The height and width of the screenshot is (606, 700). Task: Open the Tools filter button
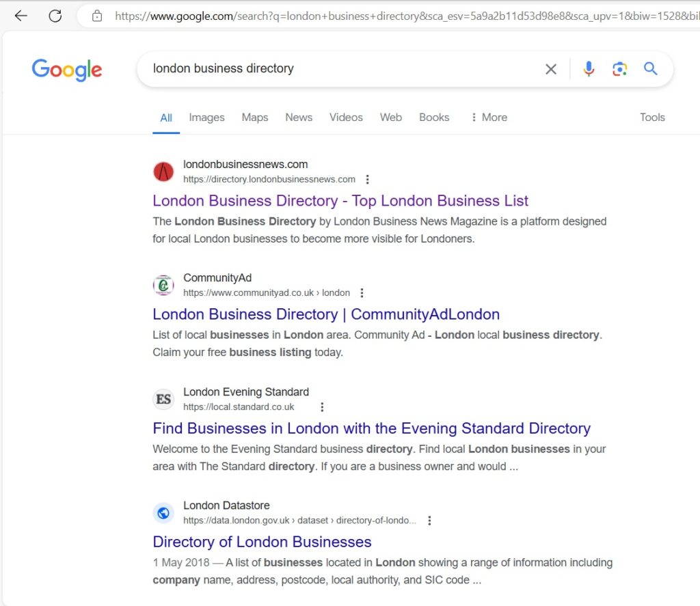click(652, 118)
